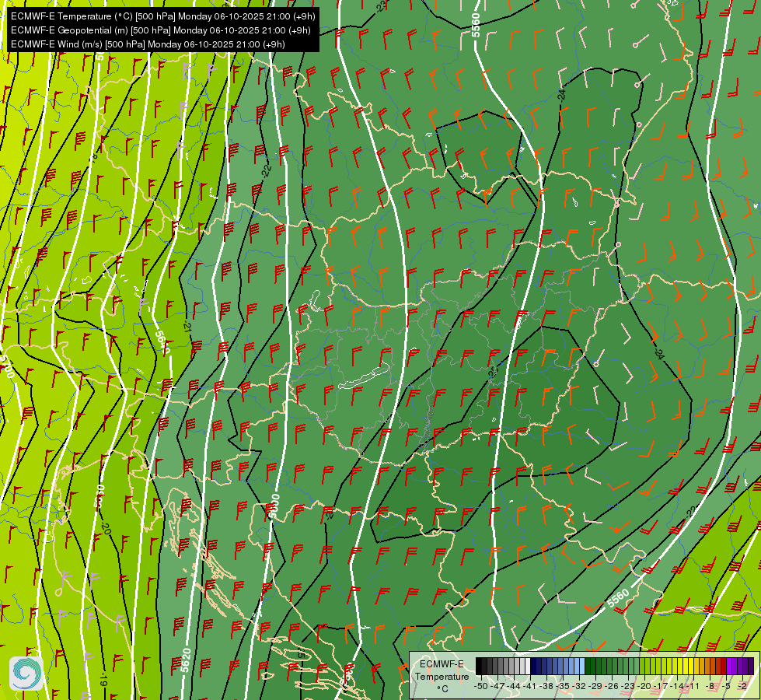The image size is (761, 700).
Task: Click the -35 legend temperature label
Action: point(563,686)
